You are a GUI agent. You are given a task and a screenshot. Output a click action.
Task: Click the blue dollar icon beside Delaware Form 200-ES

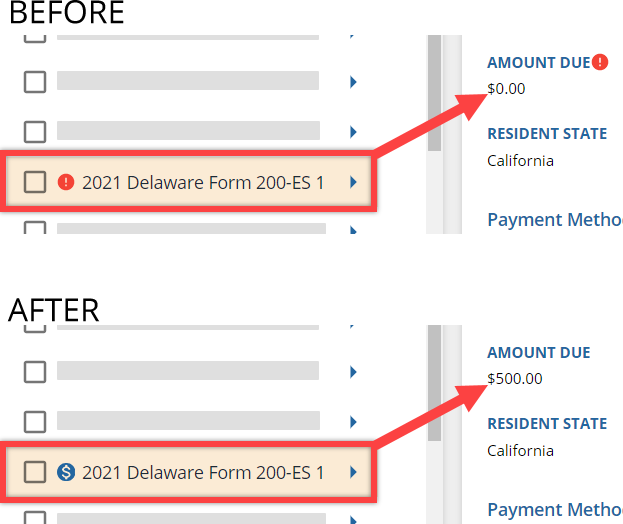pos(67,471)
